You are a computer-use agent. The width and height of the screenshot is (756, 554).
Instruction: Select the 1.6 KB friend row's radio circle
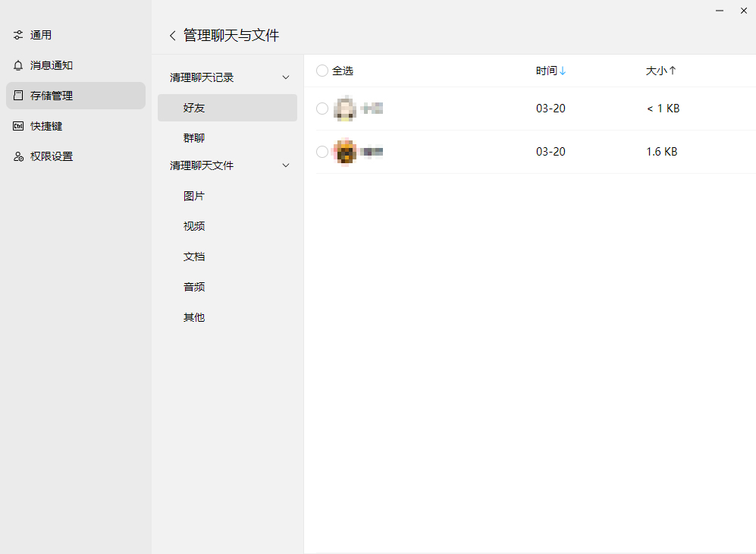pyautogui.click(x=322, y=152)
